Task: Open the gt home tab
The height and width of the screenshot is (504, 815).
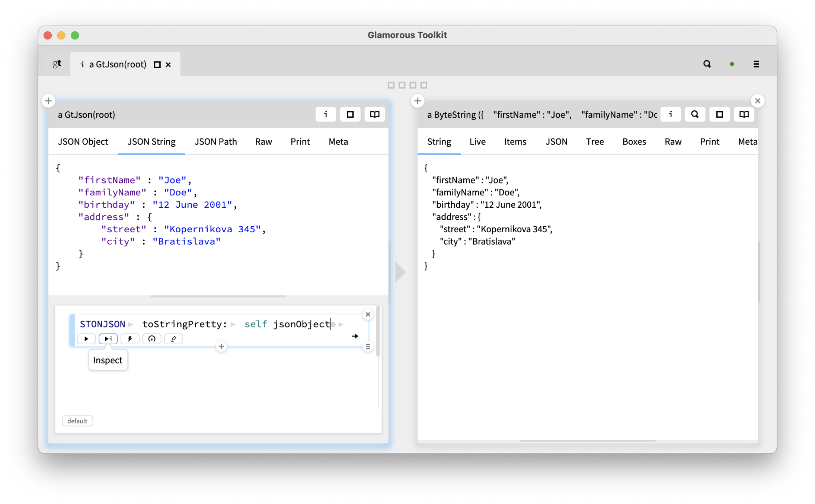Action: pos(57,64)
